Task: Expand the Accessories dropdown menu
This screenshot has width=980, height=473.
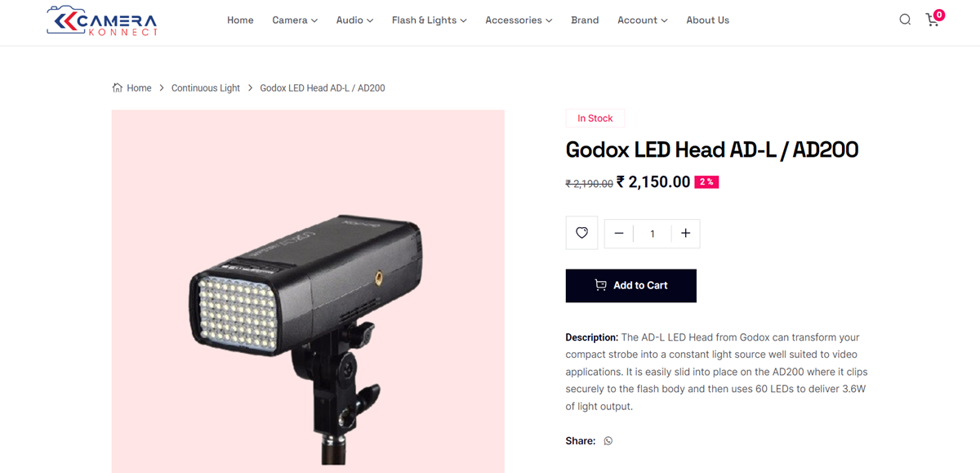Action: (x=519, y=20)
